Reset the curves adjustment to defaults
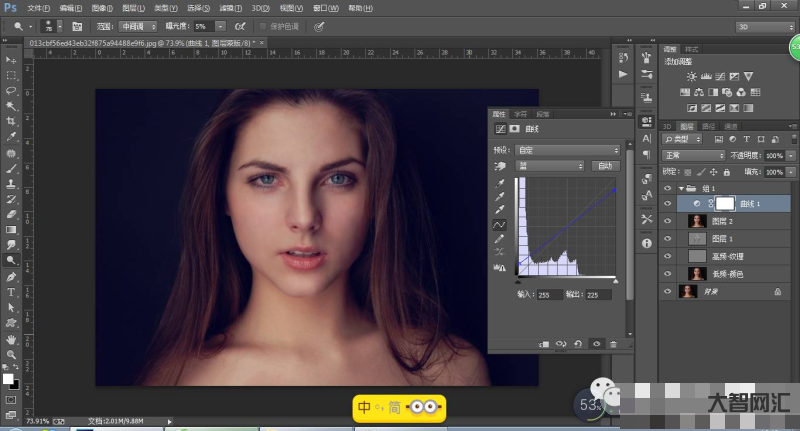Screen dimensions: 800x431 click(579, 344)
